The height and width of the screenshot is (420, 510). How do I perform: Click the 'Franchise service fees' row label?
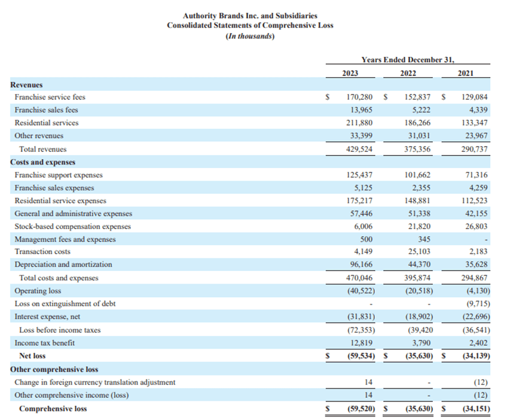coord(50,97)
